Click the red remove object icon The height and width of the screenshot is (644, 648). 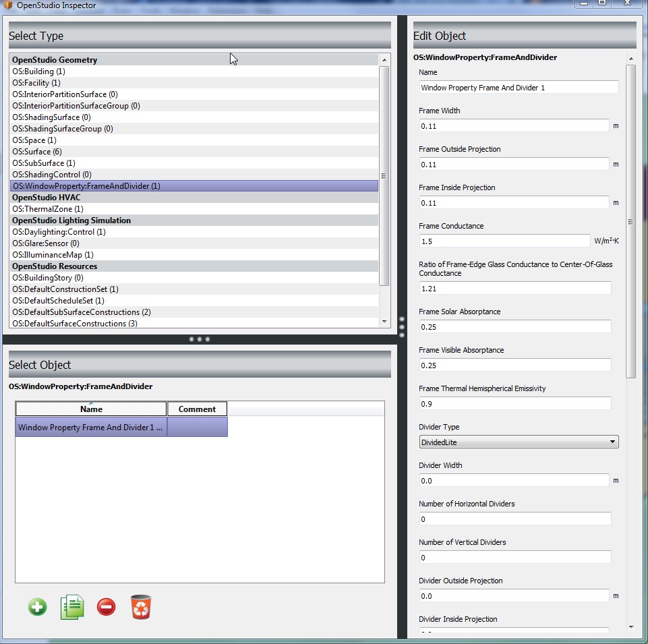tap(107, 607)
